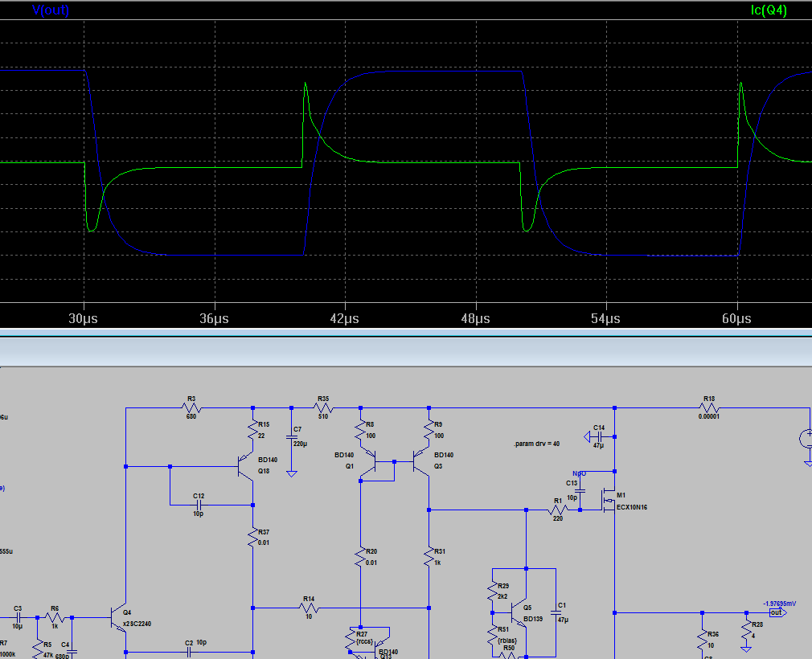The height and width of the screenshot is (659, 812).
Task: Select resistor R31 symbol
Action: tap(429, 557)
